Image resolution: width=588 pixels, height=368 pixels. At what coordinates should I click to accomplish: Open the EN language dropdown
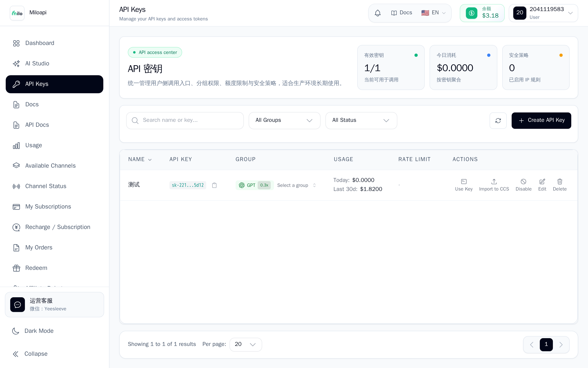tap(433, 13)
